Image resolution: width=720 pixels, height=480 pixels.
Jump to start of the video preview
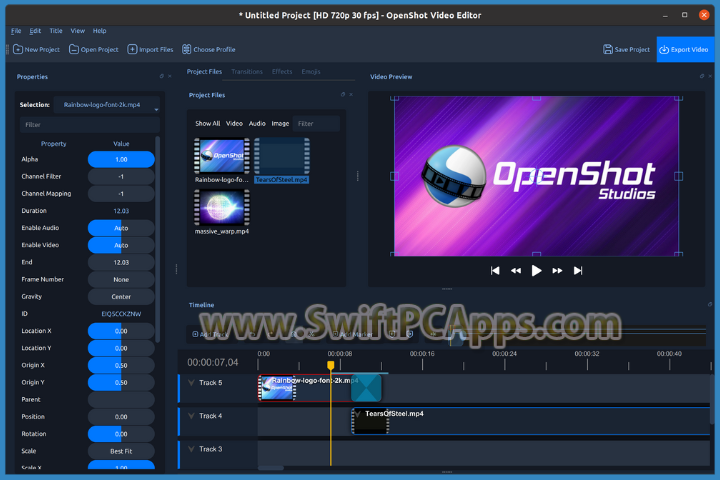point(495,271)
